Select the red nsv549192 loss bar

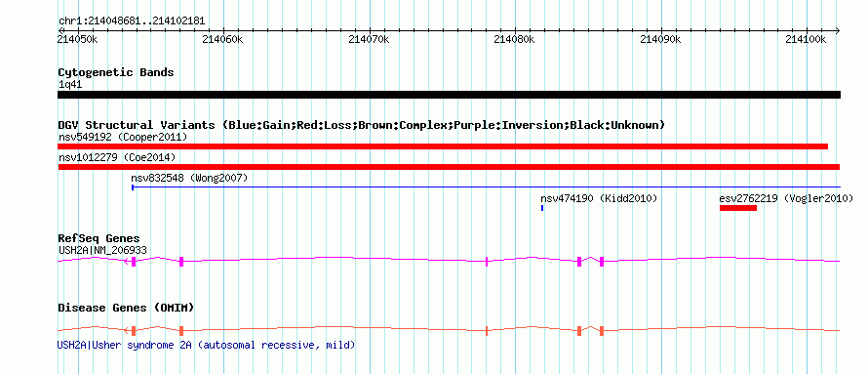coord(443,146)
